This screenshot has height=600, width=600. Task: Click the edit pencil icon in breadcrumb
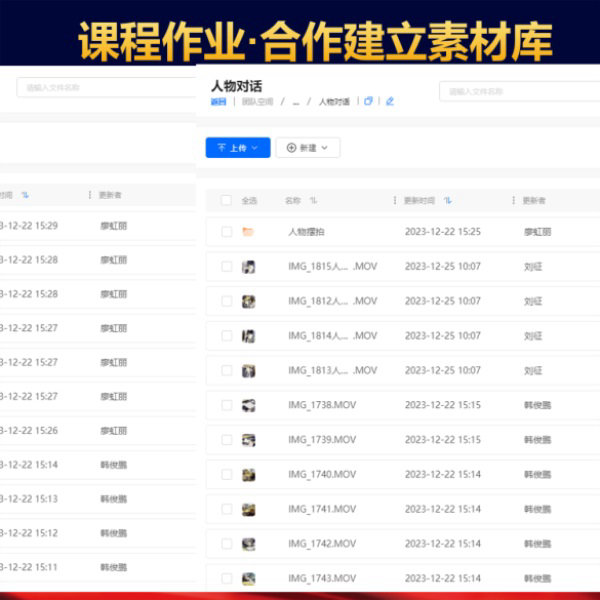pos(389,101)
